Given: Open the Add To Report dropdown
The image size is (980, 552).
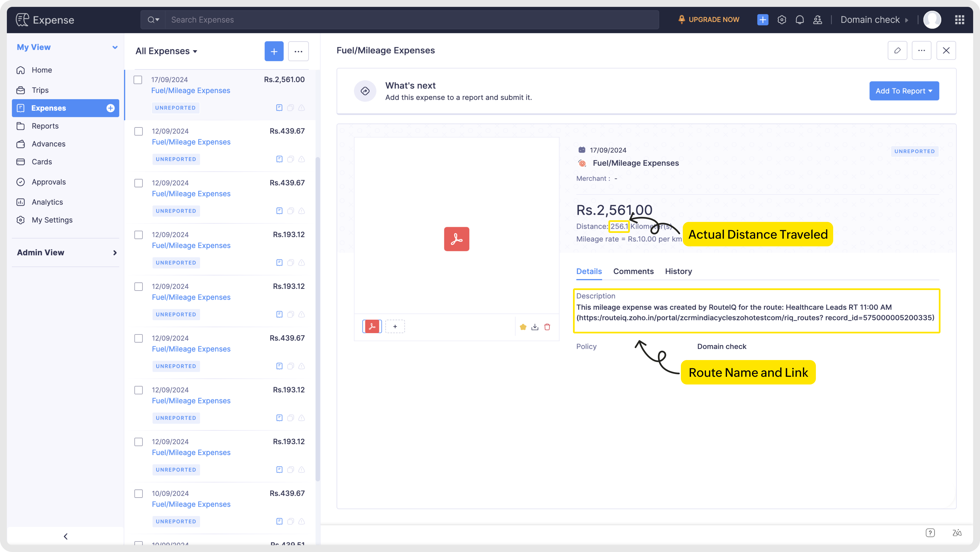Looking at the screenshot, I should (x=904, y=91).
